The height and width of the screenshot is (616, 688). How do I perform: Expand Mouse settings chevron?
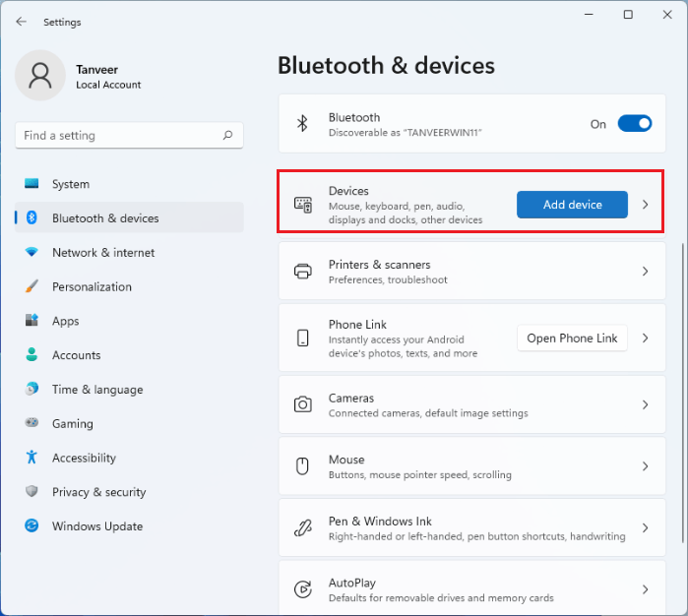click(x=645, y=466)
